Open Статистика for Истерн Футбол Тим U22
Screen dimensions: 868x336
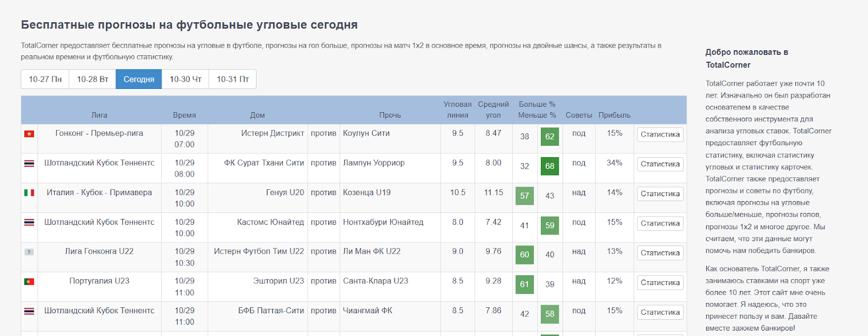coord(660,253)
